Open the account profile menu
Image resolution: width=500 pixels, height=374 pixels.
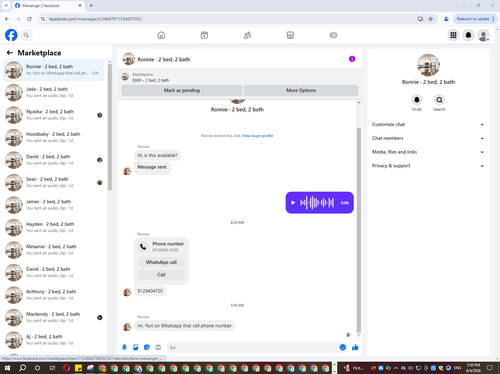click(x=484, y=35)
